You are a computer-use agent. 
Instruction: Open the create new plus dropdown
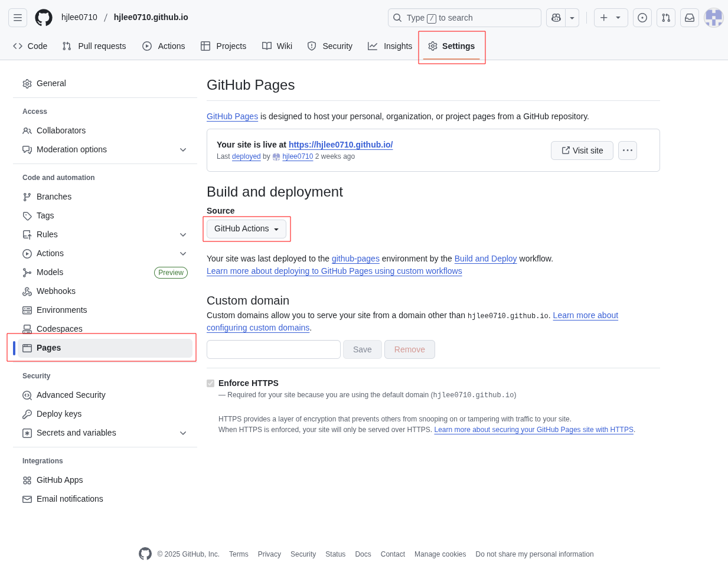[x=610, y=18]
